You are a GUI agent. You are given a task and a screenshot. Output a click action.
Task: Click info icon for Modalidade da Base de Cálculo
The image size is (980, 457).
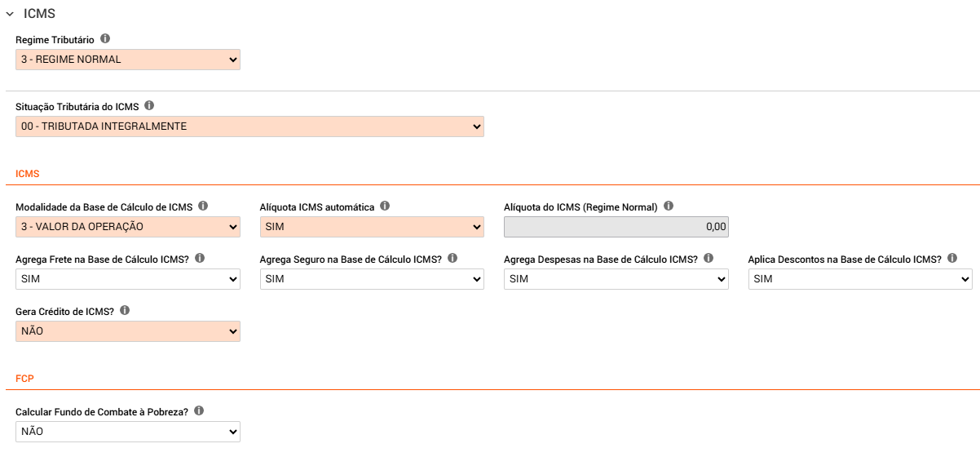203,206
